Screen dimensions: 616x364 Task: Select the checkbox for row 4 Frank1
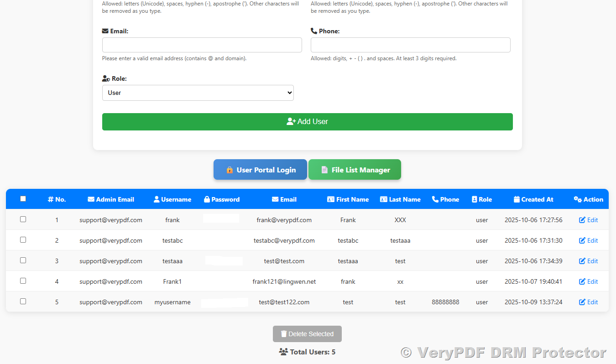coord(23,281)
